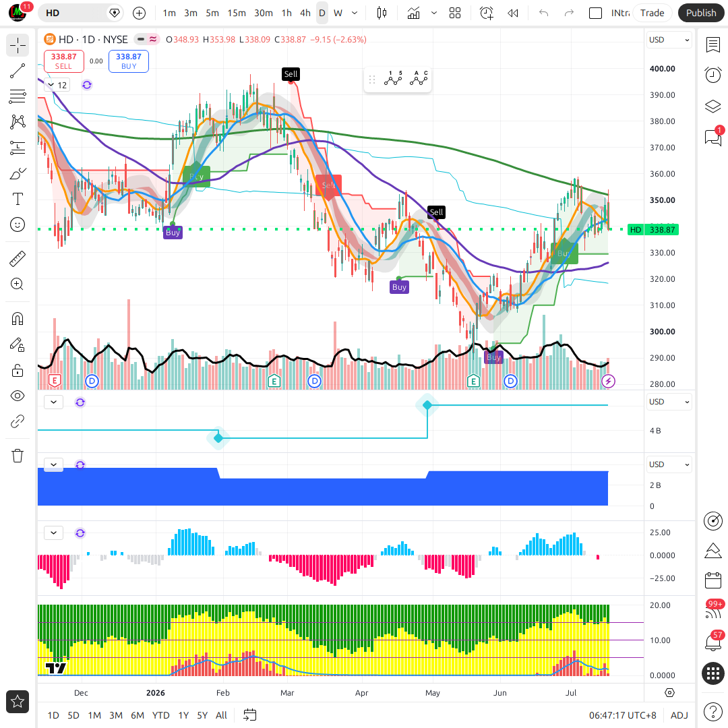Click the 338.87 BUY button
The image size is (728, 728).
pos(129,61)
